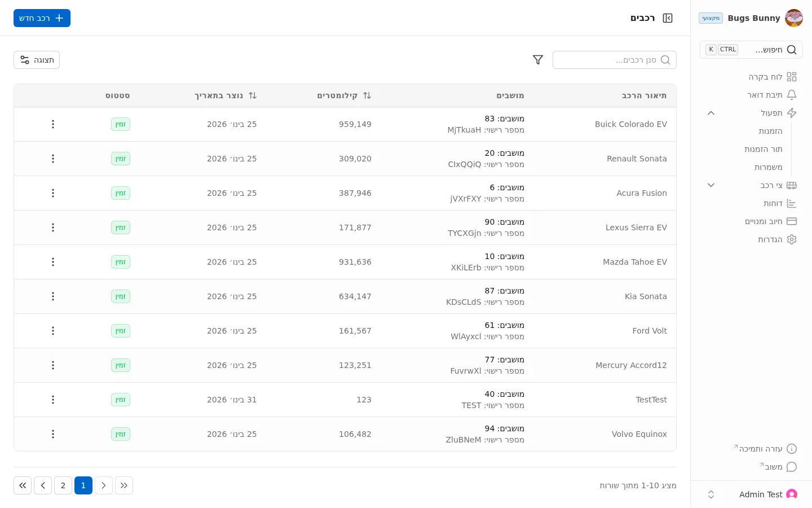The image size is (812, 508).
Task: Open row actions for the TestTest vehicle
Action: pyautogui.click(x=53, y=400)
